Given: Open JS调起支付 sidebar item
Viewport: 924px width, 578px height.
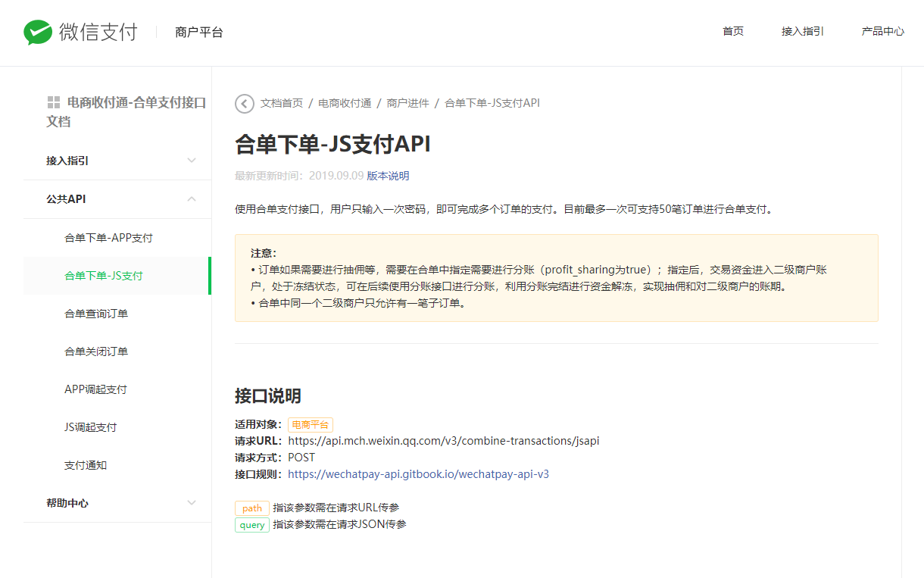Looking at the screenshot, I should 91,427.
